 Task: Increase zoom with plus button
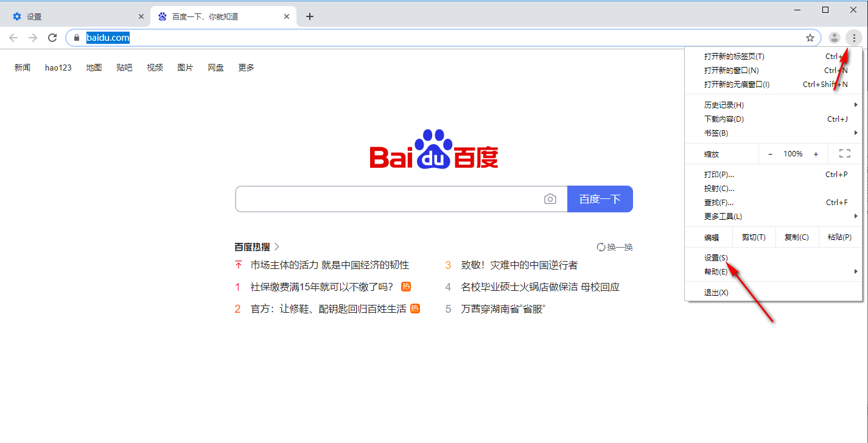(x=816, y=154)
